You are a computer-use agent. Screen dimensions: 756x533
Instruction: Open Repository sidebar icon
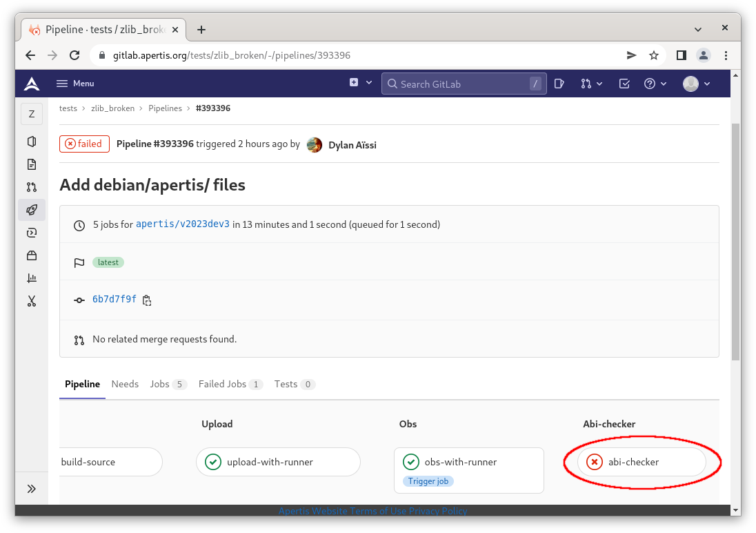32,164
